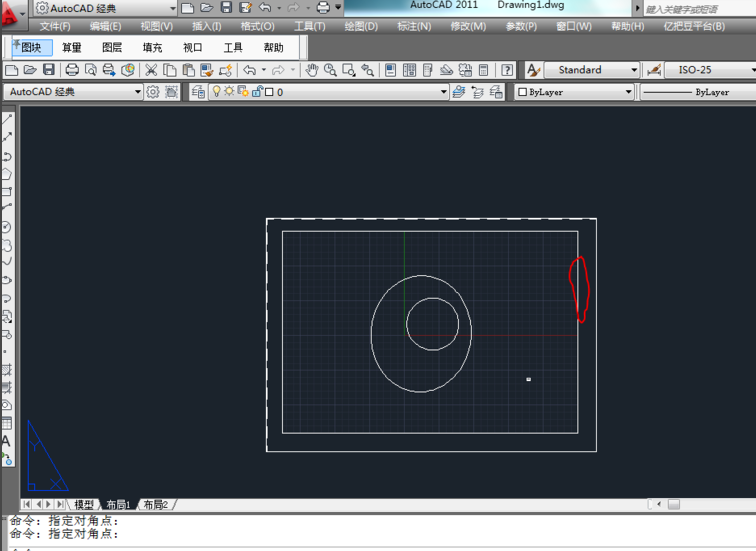The width and height of the screenshot is (756, 551).
Task: Open Plot Preview icon
Action: pos(90,70)
